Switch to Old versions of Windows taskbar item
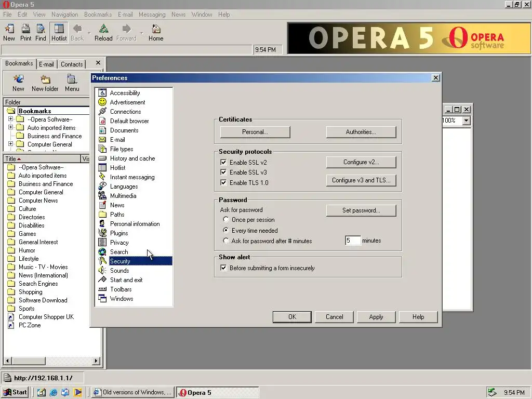Viewport: 532px width, 399px height. tap(133, 392)
